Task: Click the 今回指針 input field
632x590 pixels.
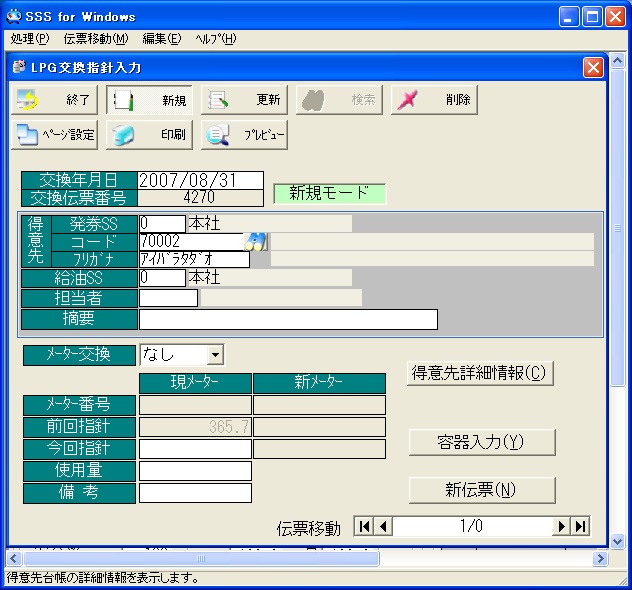Action: (x=194, y=449)
